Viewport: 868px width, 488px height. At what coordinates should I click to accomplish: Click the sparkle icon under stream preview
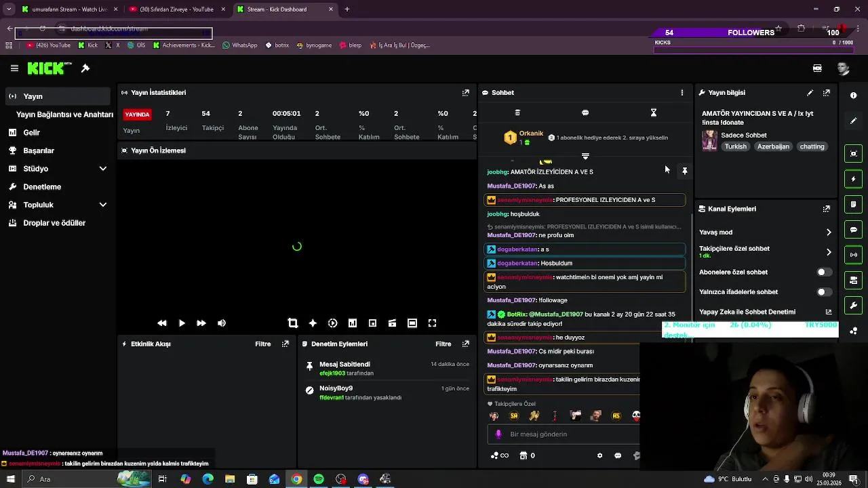(x=313, y=323)
